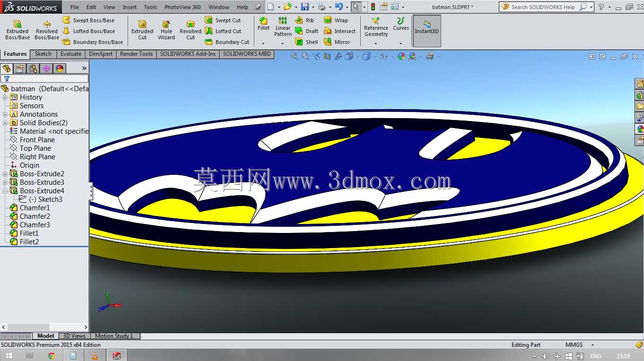
Task: Select the Draft tool
Action: click(306, 31)
